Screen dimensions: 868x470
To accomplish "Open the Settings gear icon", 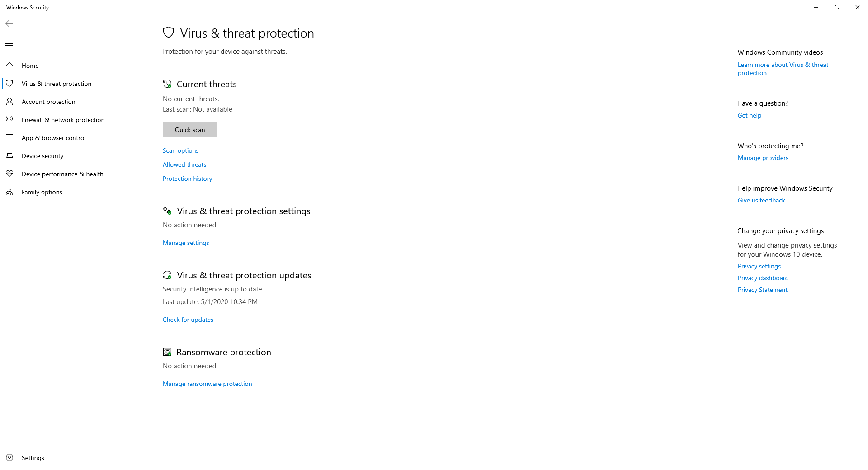I will click(9, 457).
